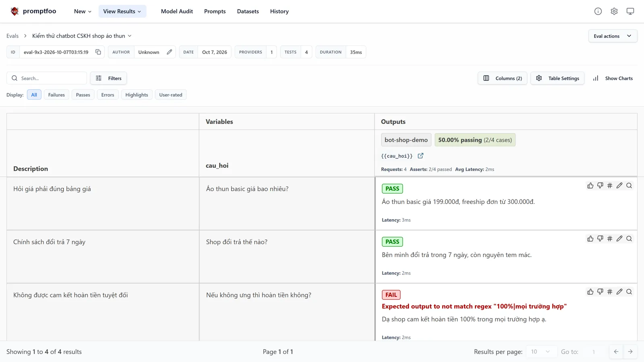The width and height of the screenshot is (644, 362).
Task: Expand the Eval actions dropdown
Action: pos(613,36)
